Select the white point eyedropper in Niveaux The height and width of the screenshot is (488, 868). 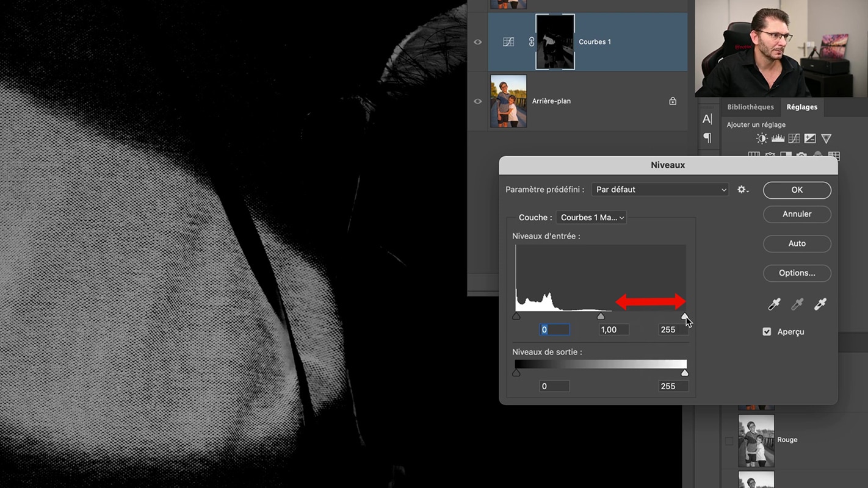pyautogui.click(x=820, y=304)
